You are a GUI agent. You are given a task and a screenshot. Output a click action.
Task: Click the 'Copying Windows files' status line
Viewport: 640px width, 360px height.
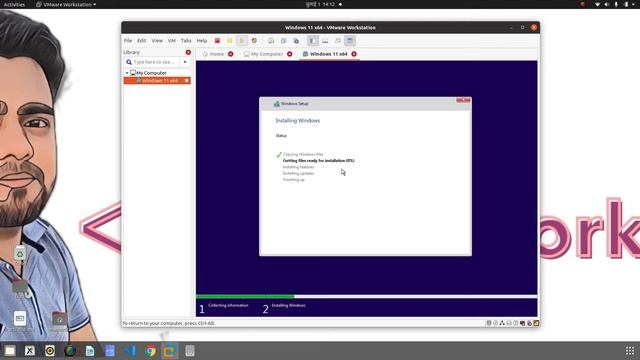tap(303, 154)
